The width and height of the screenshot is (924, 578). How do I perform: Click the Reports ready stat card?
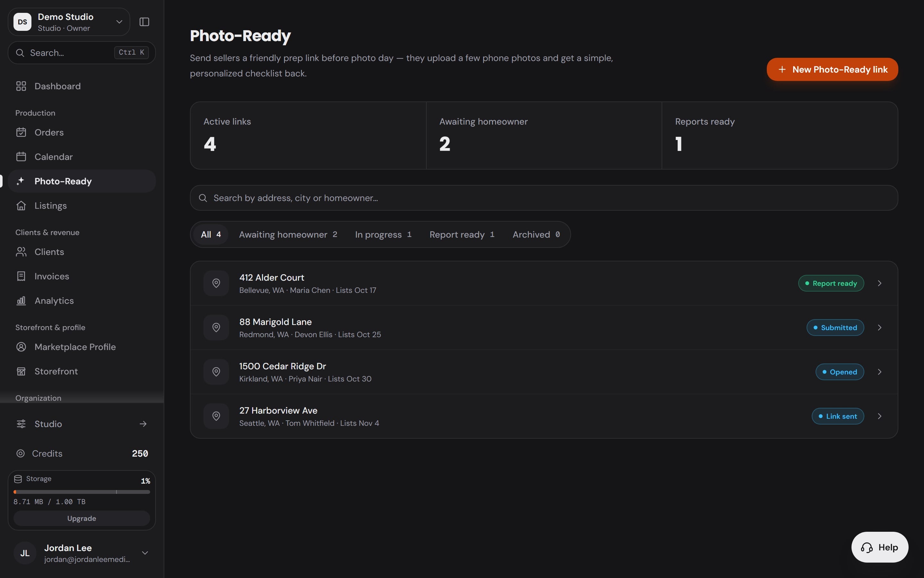click(780, 135)
